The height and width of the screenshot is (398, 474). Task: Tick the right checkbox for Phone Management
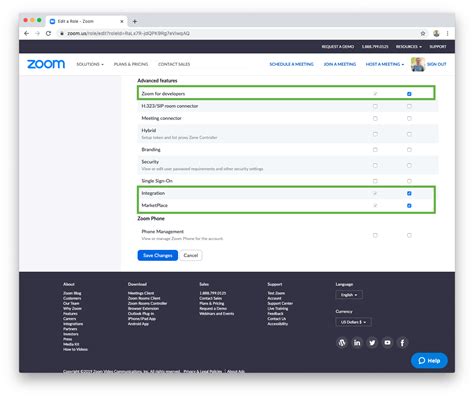tap(409, 235)
